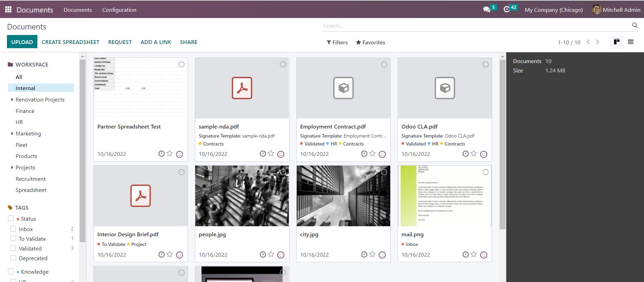
Task: Schedule activity on Partner Spreadsheet Test
Action: 161,154
